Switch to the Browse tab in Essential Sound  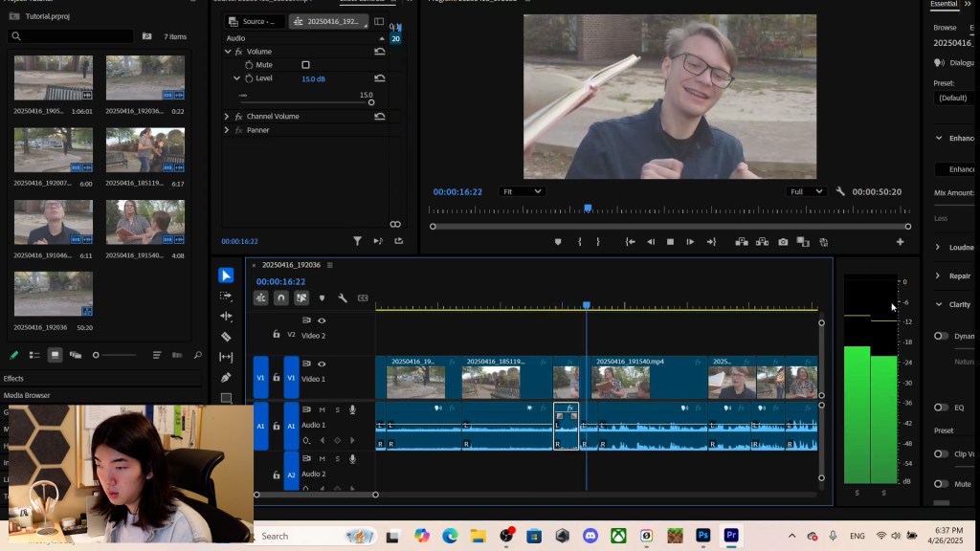(945, 28)
